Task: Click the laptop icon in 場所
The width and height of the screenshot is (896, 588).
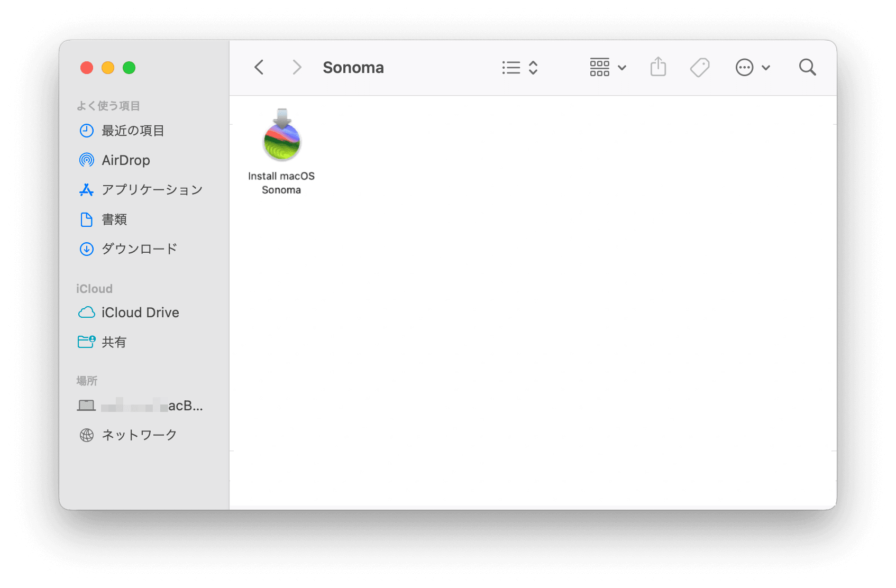Action: (x=86, y=406)
